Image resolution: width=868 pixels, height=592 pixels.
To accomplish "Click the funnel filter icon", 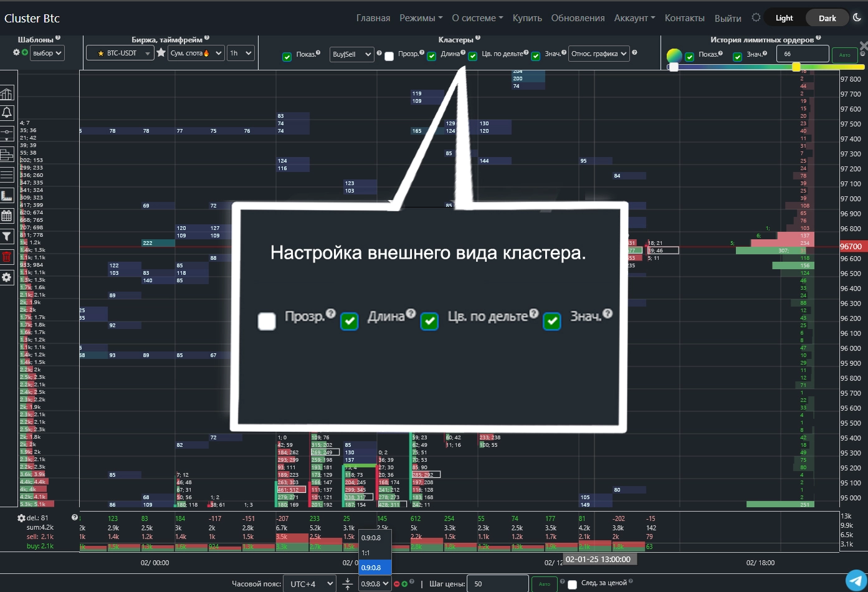I will (7, 236).
